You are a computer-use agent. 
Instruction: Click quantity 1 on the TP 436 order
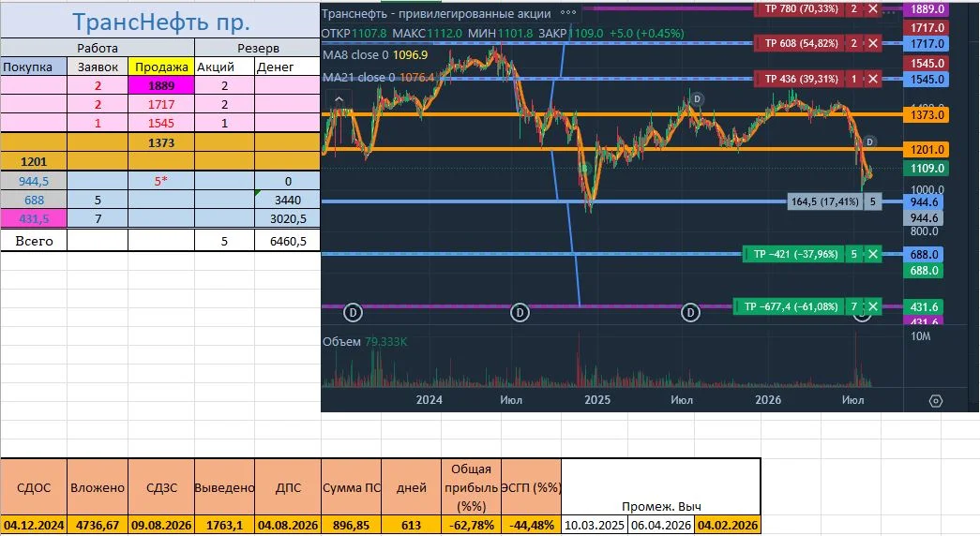point(854,79)
